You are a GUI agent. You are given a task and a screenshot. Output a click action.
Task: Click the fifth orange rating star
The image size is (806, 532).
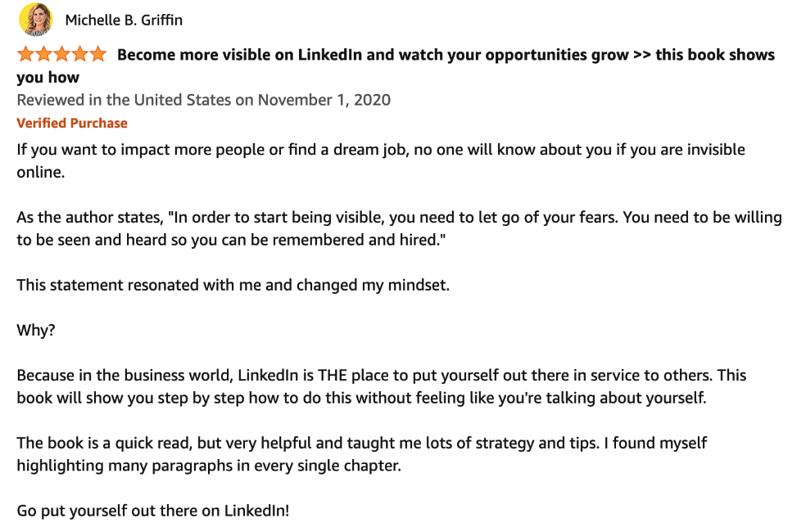[97, 55]
